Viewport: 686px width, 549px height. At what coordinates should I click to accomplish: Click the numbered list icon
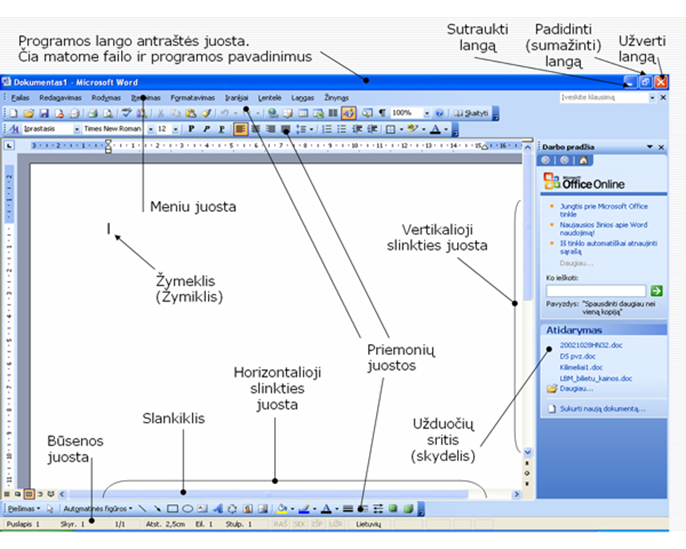click(x=327, y=129)
